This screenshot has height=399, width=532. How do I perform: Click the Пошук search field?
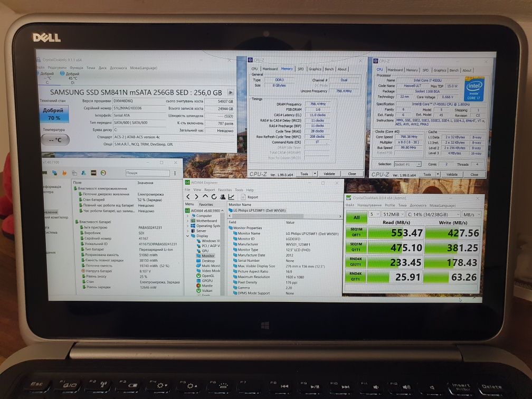148,173
